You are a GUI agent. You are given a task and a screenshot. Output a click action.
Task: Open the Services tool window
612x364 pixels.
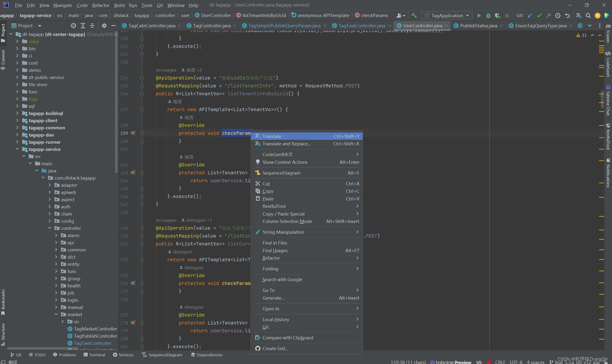pos(123,355)
